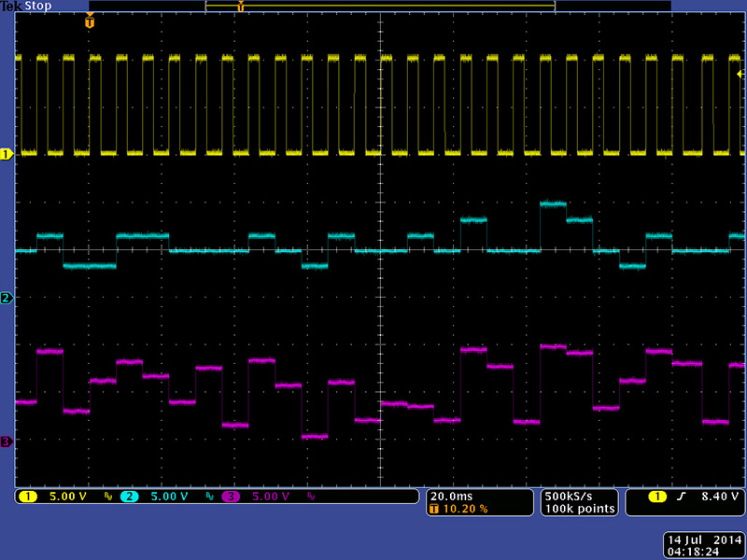
Task: Click the 14 Jul 2014 date readout
Action: tap(705, 540)
